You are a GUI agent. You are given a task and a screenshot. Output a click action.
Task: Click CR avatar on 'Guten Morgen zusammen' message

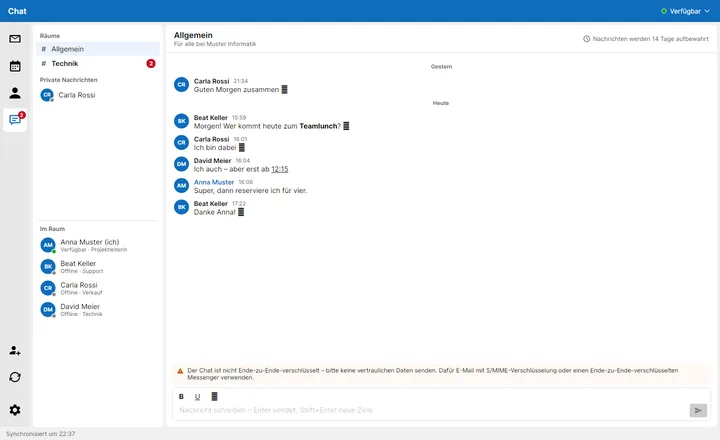coord(181,85)
